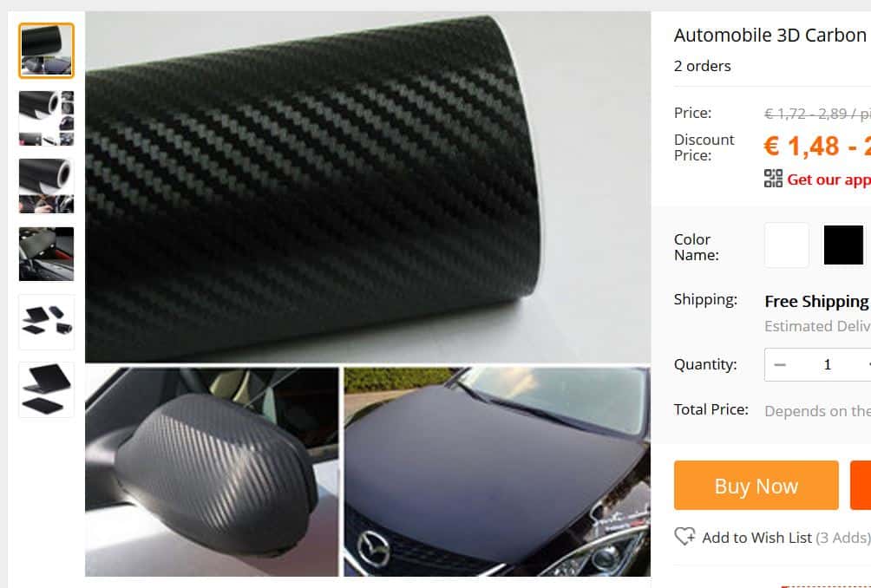Open the Get our app link
The image size is (871, 588).
point(828,180)
